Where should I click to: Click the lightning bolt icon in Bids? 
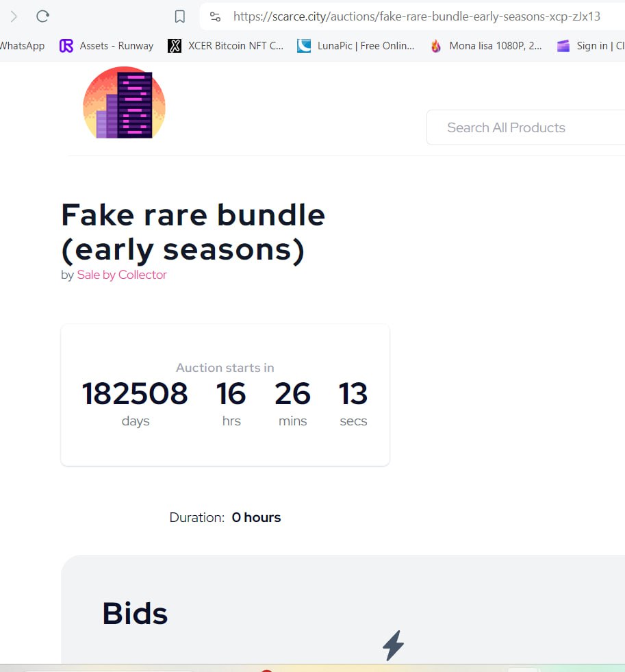tap(393, 645)
